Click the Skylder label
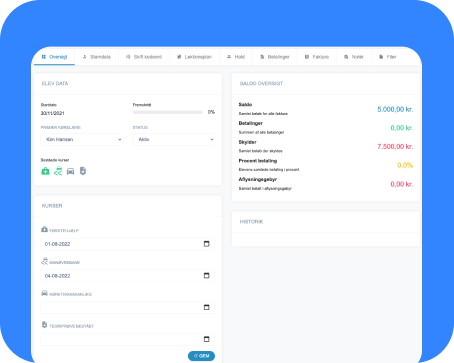The height and width of the screenshot is (363, 454). tap(247, 142)
